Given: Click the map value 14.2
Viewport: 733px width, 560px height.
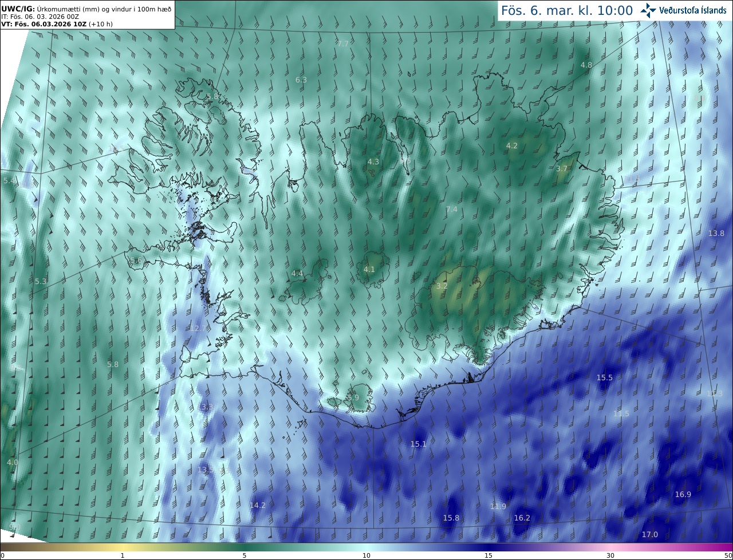Looking at the screenshot, I should coord(258,505).
